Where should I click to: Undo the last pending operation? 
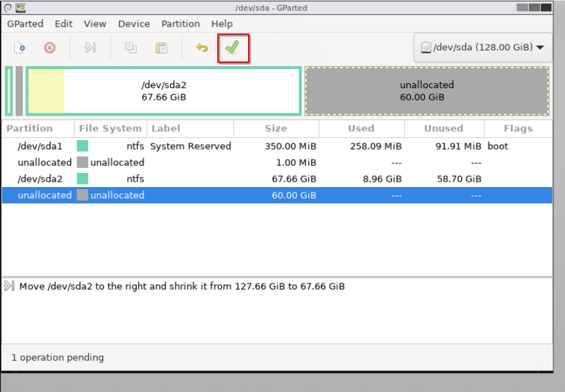[202, 48]
